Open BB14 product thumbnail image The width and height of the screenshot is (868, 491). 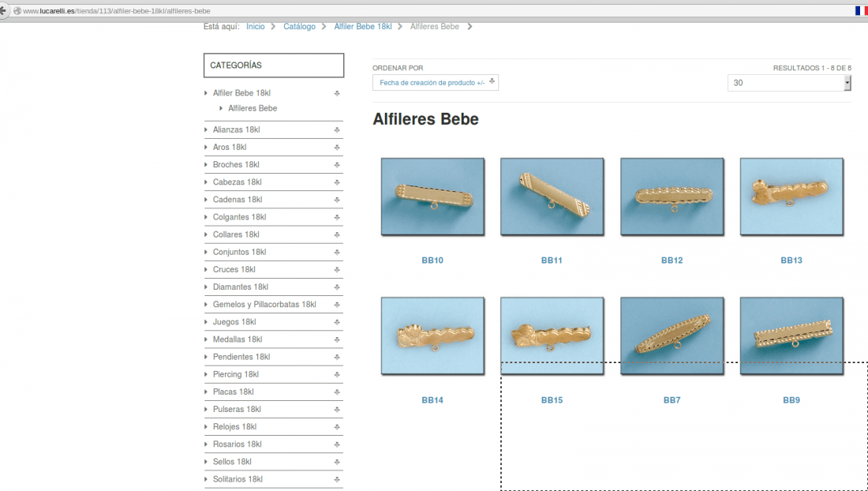coord(433,336)
